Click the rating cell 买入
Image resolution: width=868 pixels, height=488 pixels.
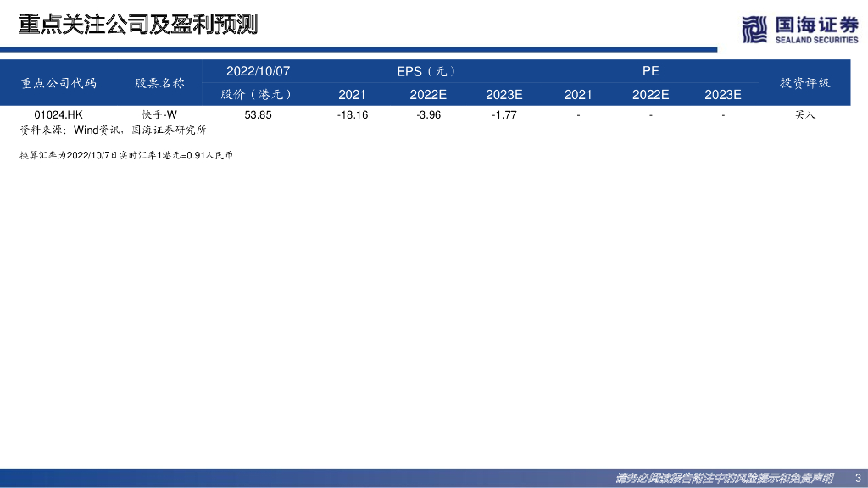tap(805, 114)
